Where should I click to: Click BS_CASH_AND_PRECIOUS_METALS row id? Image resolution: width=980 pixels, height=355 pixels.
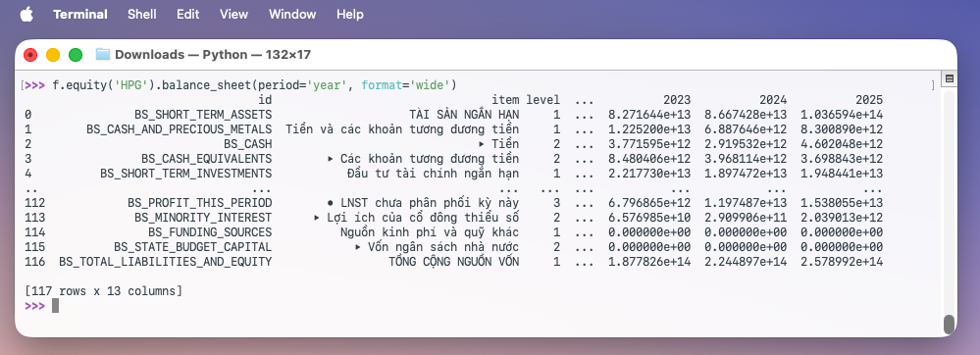(x=180, y=129)
